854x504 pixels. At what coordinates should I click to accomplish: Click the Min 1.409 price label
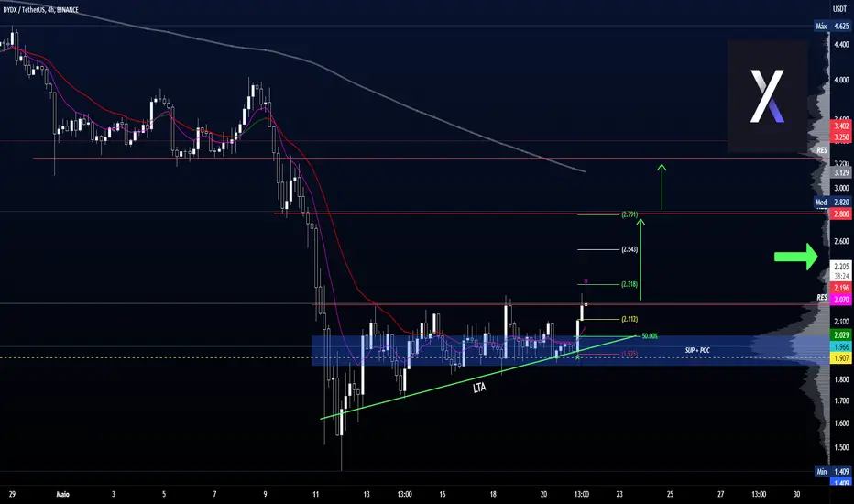coord(833,472)
